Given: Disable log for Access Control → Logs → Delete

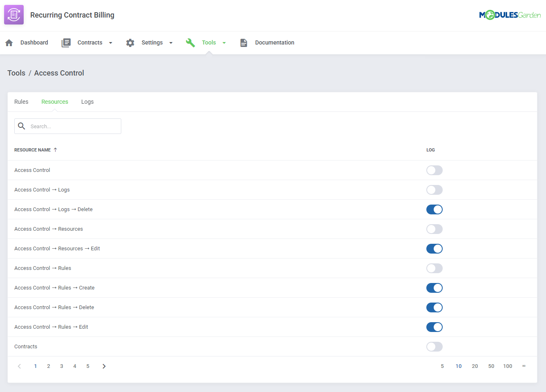Looking at the screenshot, I should point(435,209).
